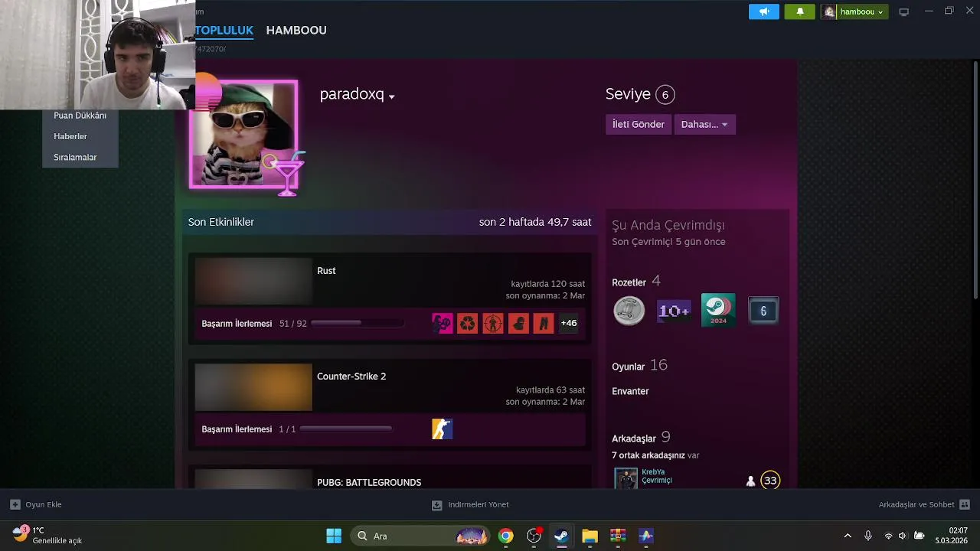Screen dimensions: 980x551
Task: Expand the paradoxq name history arrow
Action: (391, 97)
